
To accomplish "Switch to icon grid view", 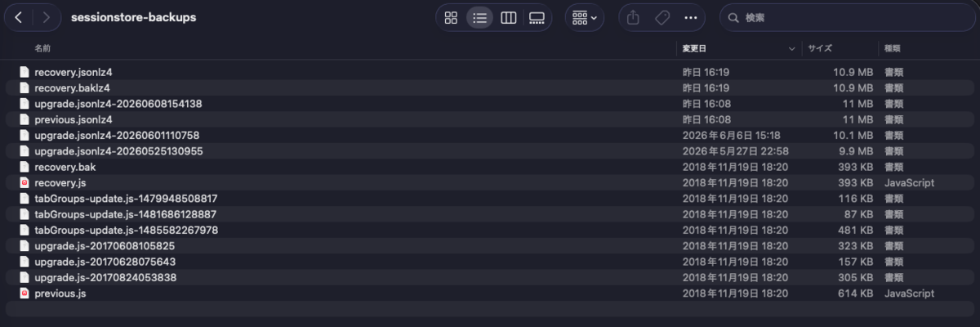I will click(x=451, y=17).
